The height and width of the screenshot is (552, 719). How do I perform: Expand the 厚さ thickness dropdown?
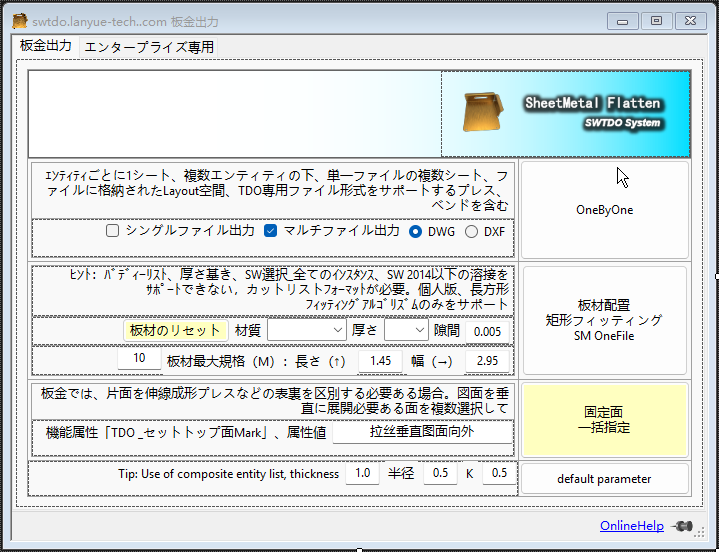click(x=406, y=330)
